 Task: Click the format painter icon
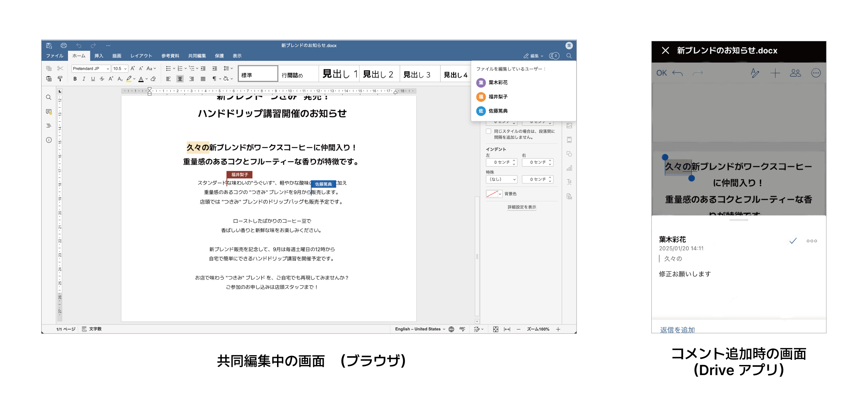tap(60, 79)
